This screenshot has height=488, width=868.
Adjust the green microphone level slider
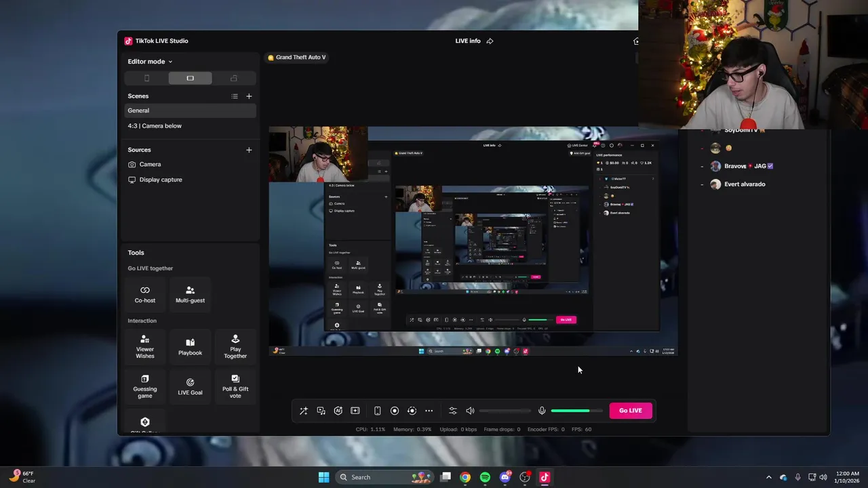pos(576,411)
